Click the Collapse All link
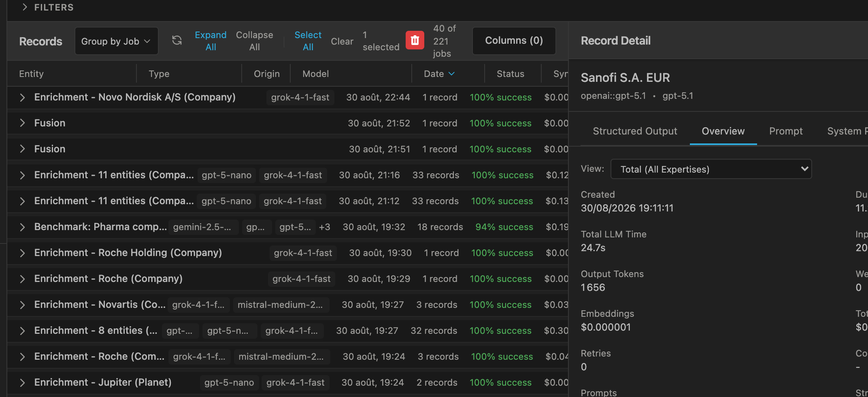The image size is (868, 397). coord(254,41)
